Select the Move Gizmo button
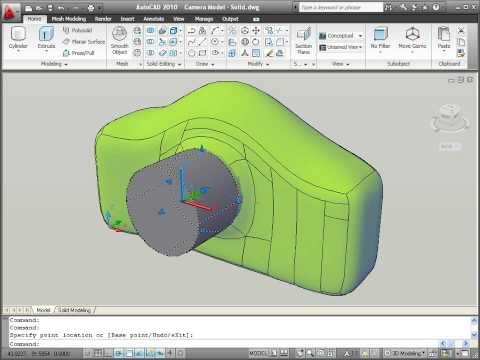 pyautogui.click(x=412, y=39)
